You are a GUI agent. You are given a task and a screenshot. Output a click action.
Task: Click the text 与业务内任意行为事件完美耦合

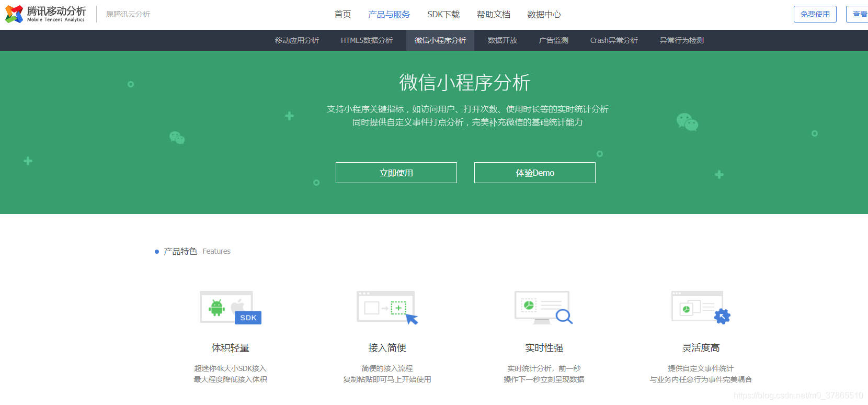[701, 379]
